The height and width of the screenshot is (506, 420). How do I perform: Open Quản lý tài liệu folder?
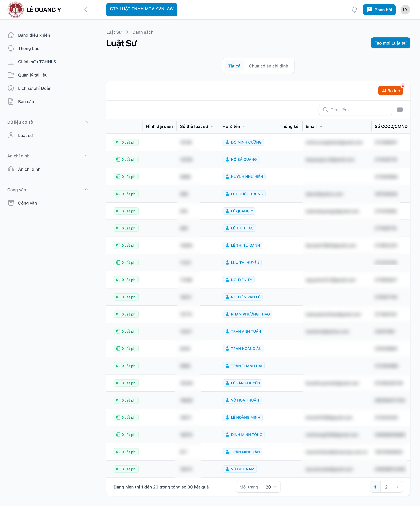(32, 75)
